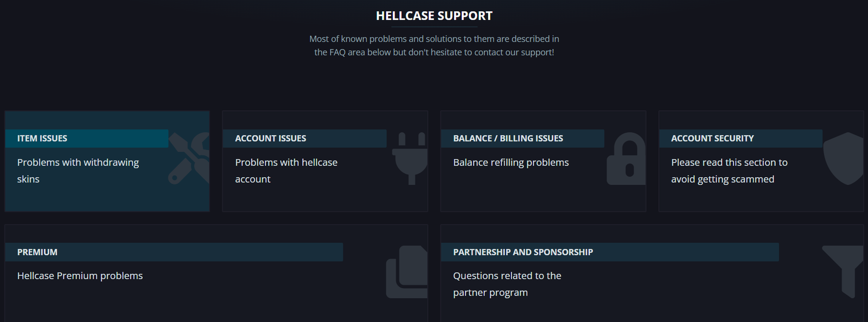Click the padlock icon in billing card

626,158
